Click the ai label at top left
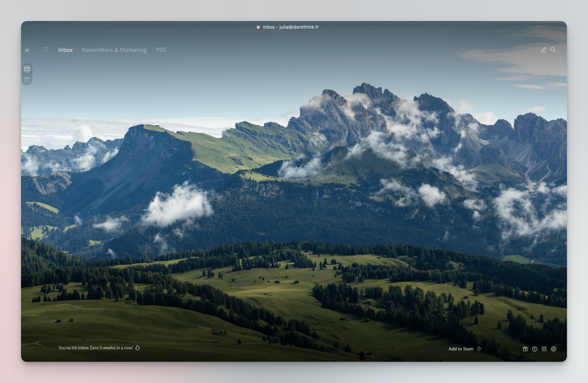The width and height of the screenshot is (588, 383). (x=27, y=50)
